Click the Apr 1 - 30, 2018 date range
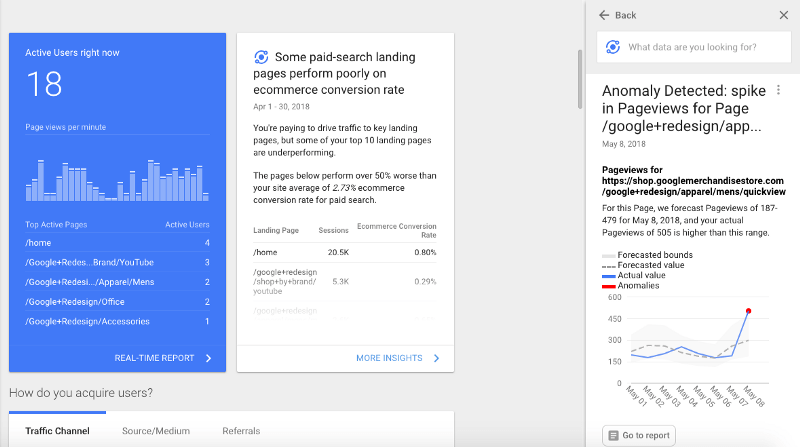800x447 pixels. click(x=281, y=107)
